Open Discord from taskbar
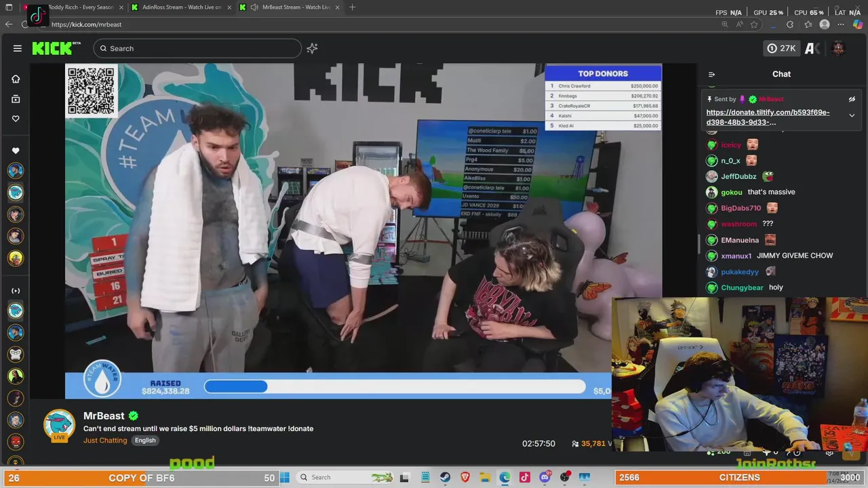This screenshot has height=488, width=868. tap(545, 477)
